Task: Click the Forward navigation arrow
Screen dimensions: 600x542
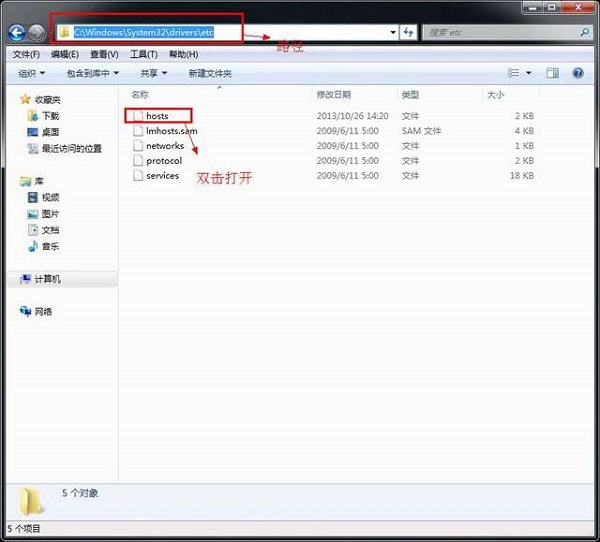Action: tap(37, 33)
